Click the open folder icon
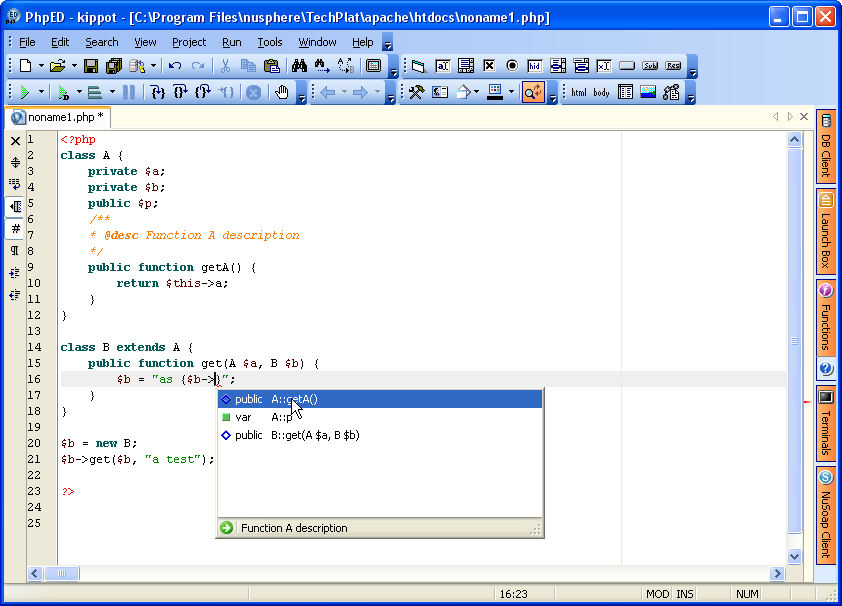The height and width of the screenshot is (606, 842). tap(57, 66)
